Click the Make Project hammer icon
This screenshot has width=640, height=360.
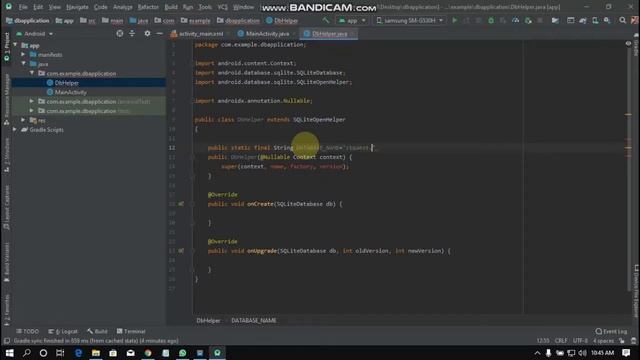coord(325,20)
